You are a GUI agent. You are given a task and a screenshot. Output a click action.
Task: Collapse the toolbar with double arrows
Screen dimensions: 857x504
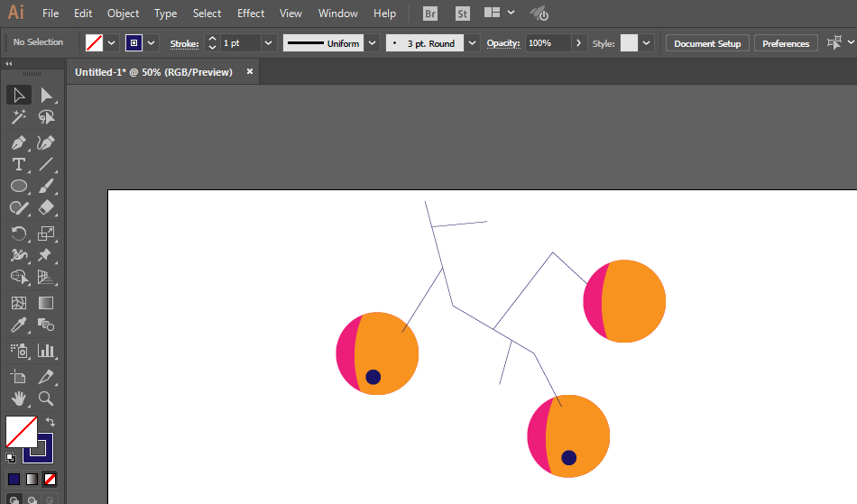(9, 64)
